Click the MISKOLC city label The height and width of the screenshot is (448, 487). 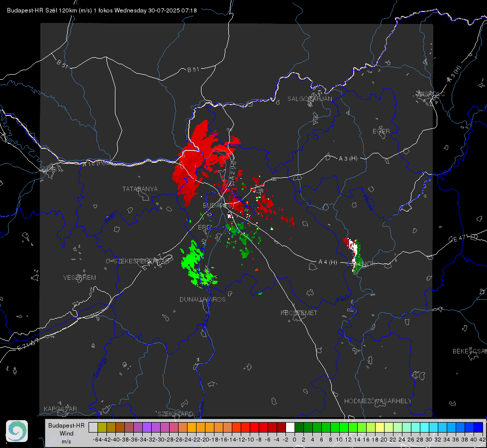point(431,94)
